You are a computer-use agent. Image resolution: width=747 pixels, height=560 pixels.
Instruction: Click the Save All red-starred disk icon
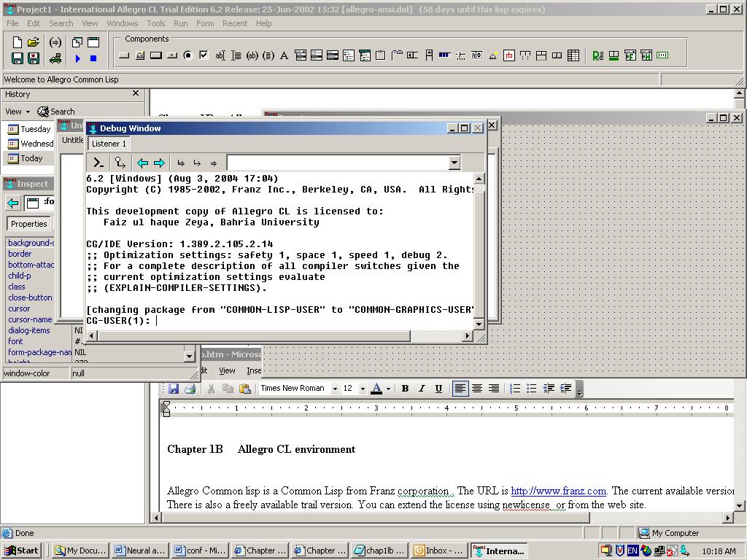pos(34,58)
